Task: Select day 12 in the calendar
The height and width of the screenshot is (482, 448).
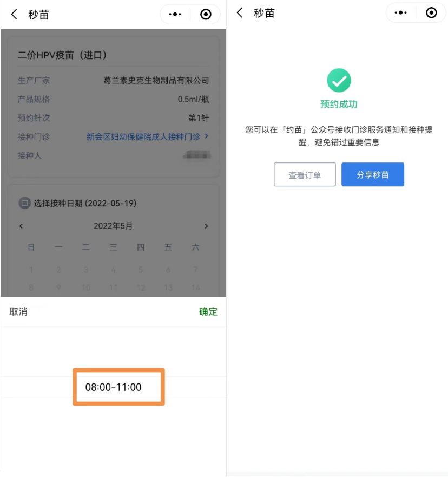Action: (141, 288)
